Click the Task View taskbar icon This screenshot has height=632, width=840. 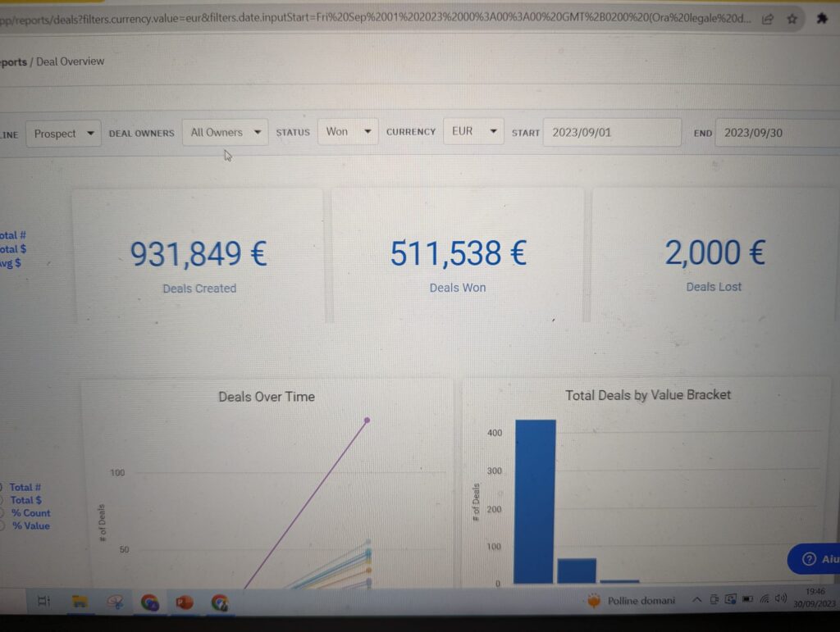pos(44,601)
